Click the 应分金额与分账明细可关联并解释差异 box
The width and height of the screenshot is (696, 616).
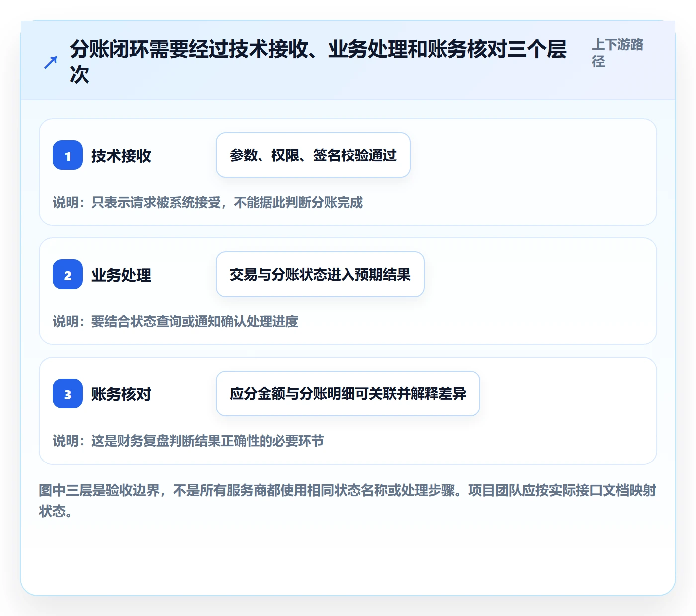coord(348,393)
